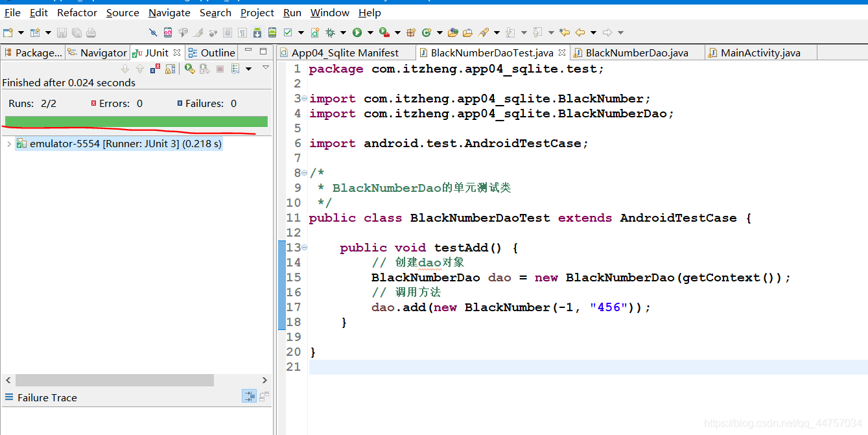The height and width of the screenshot is (435, 868).
Task: Toggle Compare Result icon in Failure Trace
Action: (264, 396)
